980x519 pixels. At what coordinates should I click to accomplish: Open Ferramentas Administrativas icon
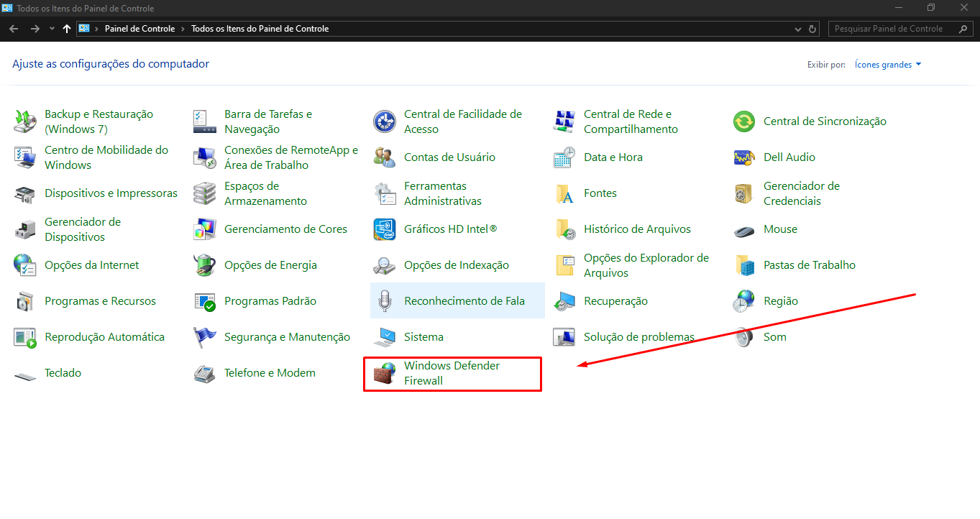(x=385, y=193)
